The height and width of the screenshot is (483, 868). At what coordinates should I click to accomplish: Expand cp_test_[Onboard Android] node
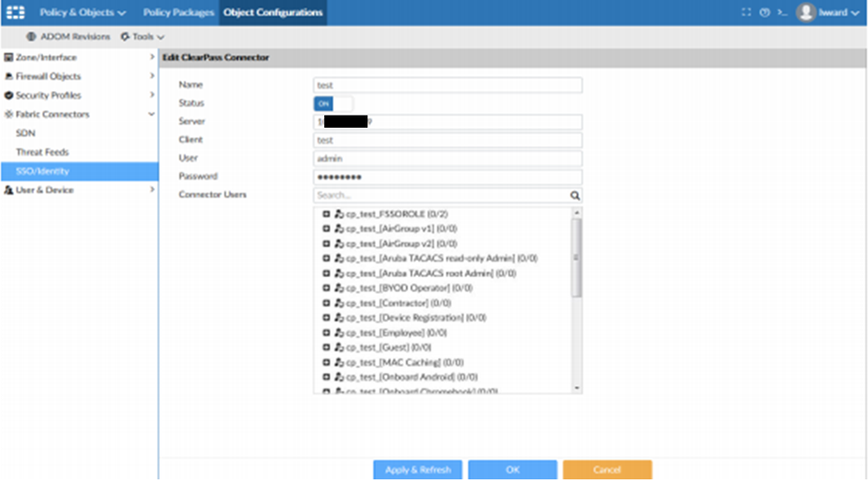(x=326, y=377)
